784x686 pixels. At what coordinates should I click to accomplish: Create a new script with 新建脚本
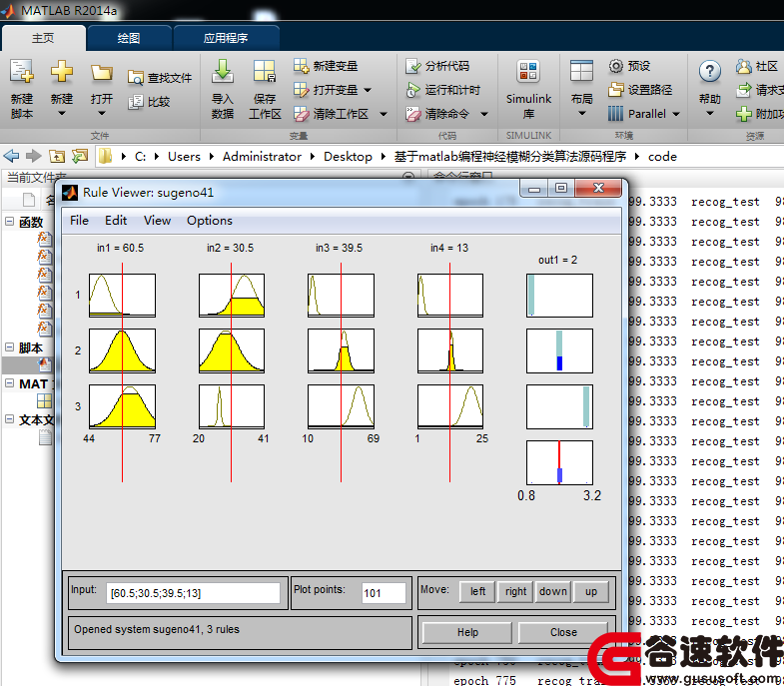coord(22,89)
